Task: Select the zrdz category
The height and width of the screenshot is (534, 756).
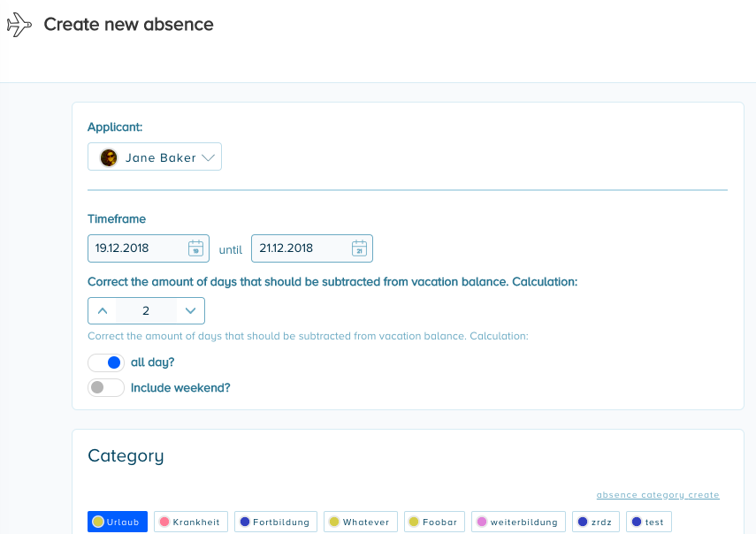Action: pyautogui.click(x=596, y=522)
